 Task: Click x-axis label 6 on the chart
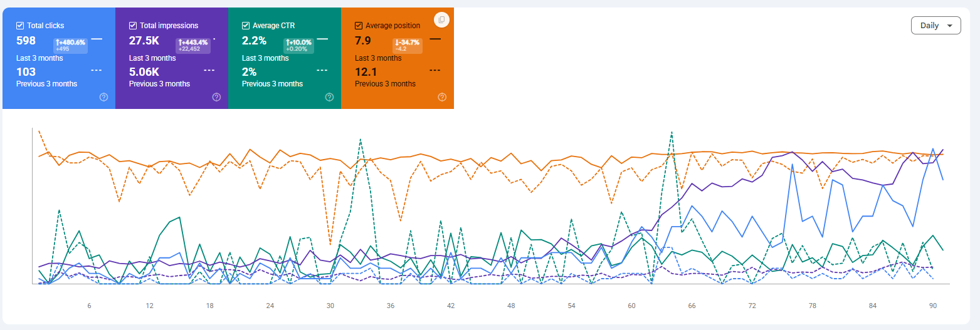click(89, 306)
